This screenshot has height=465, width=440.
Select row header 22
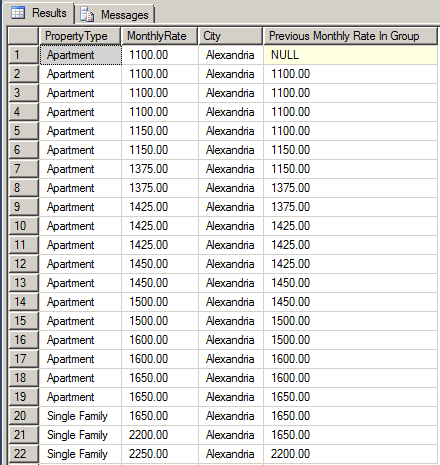23,454
